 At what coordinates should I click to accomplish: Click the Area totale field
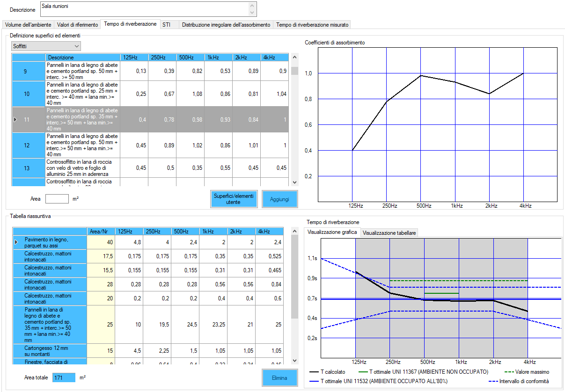coord(64,377)
